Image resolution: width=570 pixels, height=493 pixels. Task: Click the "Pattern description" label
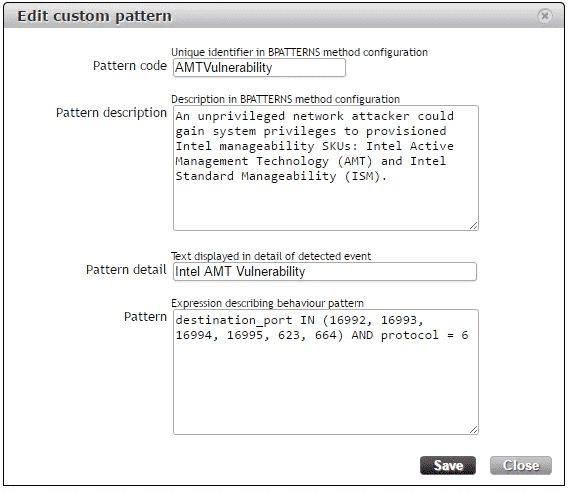click(x=111, y=113)
